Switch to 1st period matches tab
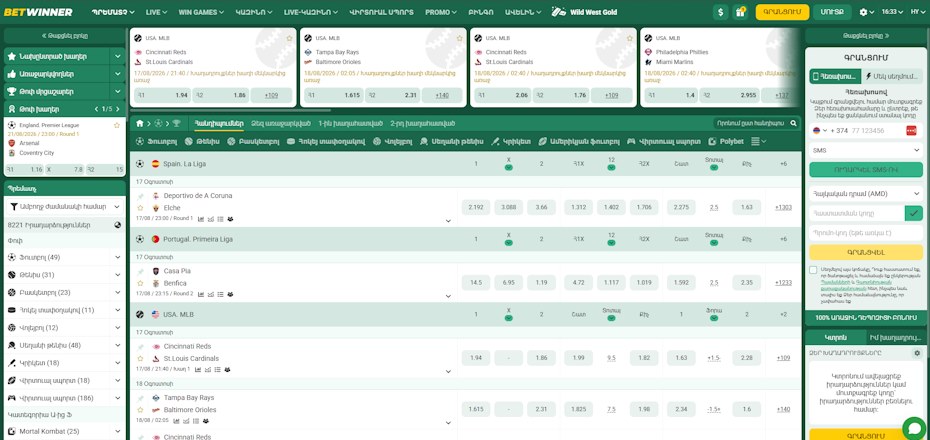Screen dimensions: 930x440 coord(351,123)
